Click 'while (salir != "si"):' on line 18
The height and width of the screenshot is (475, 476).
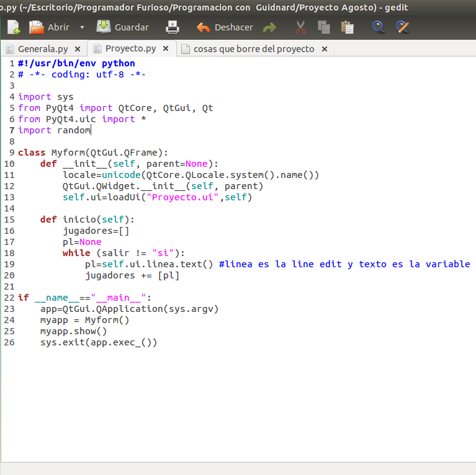click(x=123, y=253)
